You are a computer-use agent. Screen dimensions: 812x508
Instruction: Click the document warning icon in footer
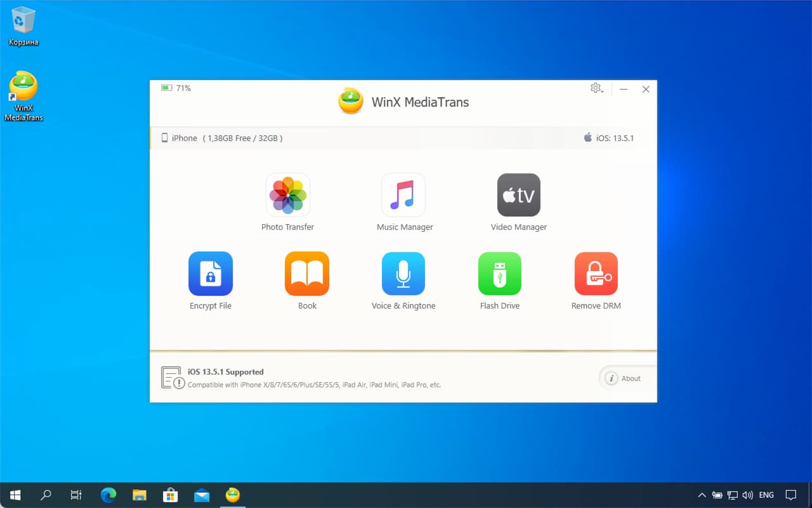coord(173,378)
